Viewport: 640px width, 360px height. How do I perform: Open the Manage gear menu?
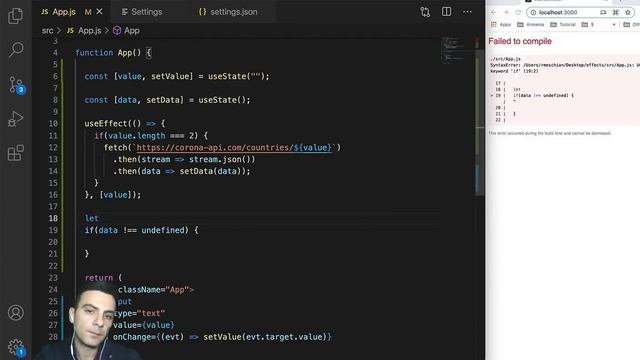coord(16,347)
